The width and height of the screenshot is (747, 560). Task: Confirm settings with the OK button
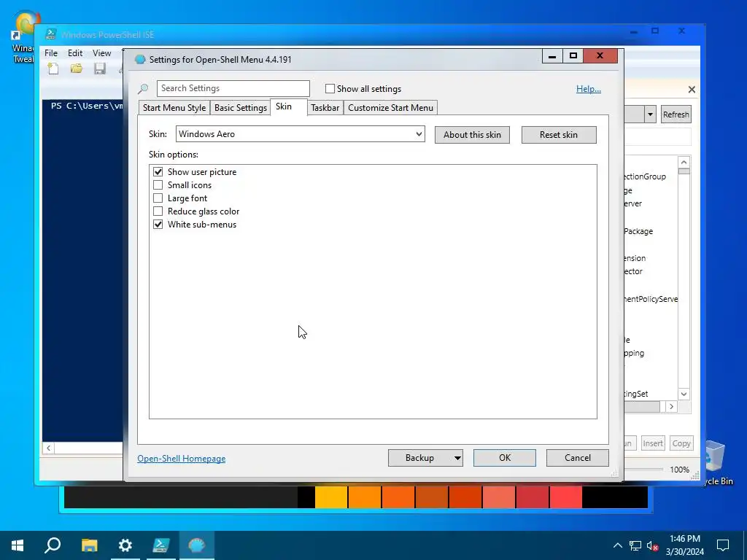(505, 458)
